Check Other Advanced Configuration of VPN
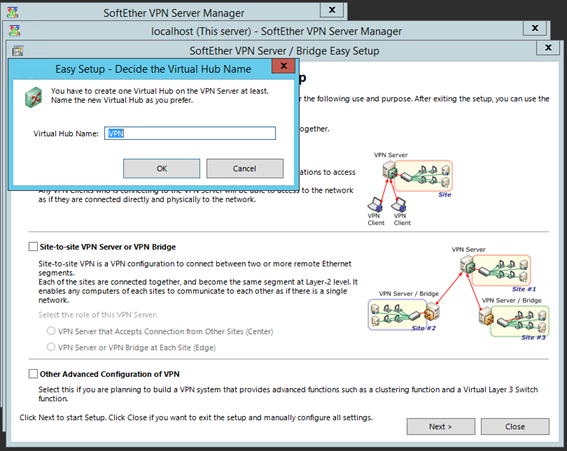The width and height of the screenshot is (567, 451). [x=33, y=374]
